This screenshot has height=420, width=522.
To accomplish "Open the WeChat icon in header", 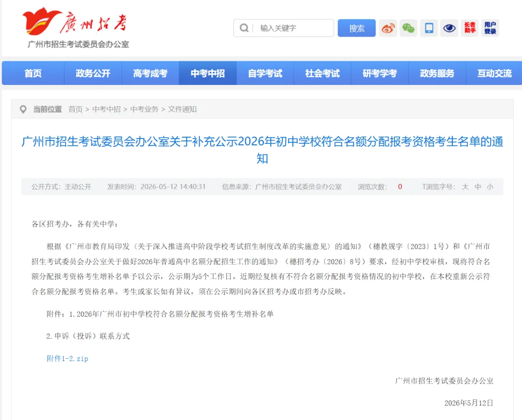I will click(408, 28).
